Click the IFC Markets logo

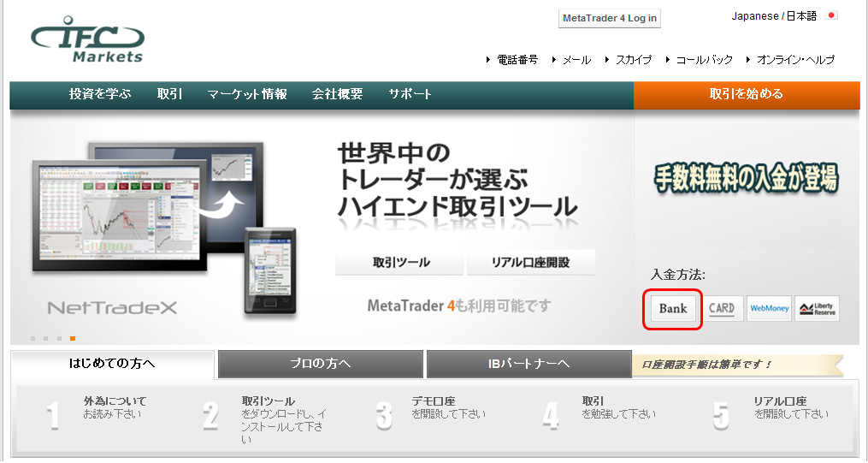tap(87, 39)
